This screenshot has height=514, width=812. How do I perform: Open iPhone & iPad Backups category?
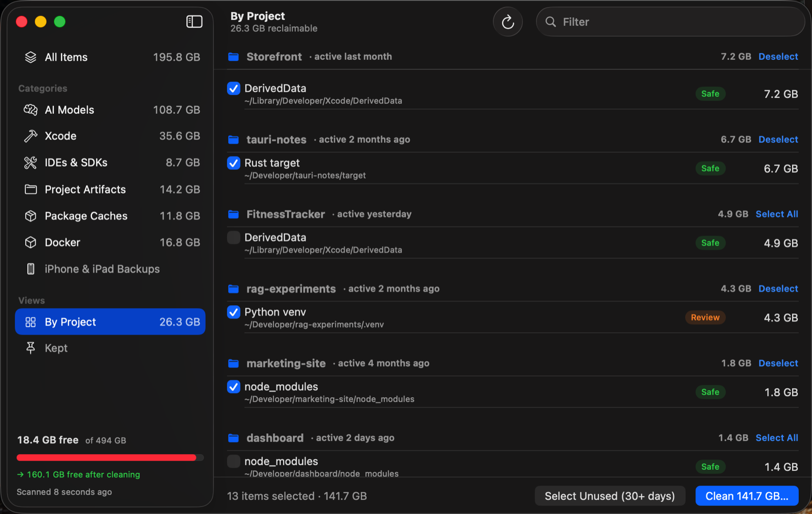click(110, 269)
